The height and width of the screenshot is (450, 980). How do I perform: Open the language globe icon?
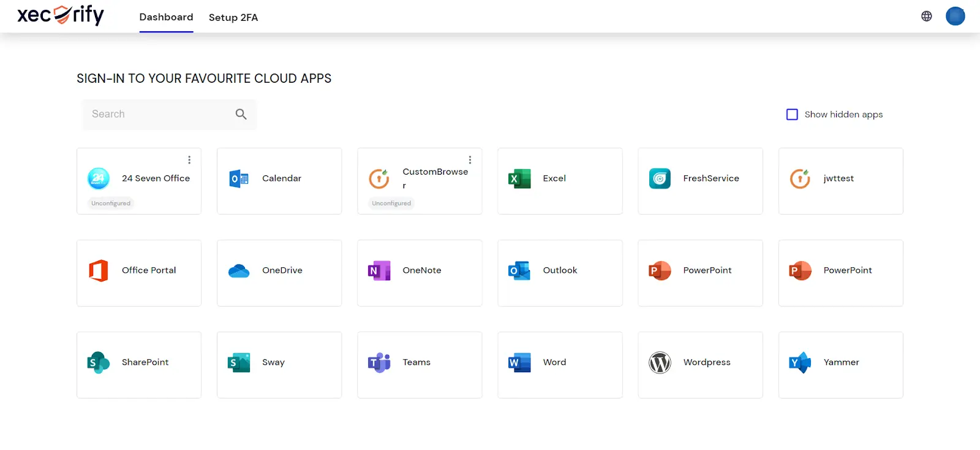coord(927,17)
